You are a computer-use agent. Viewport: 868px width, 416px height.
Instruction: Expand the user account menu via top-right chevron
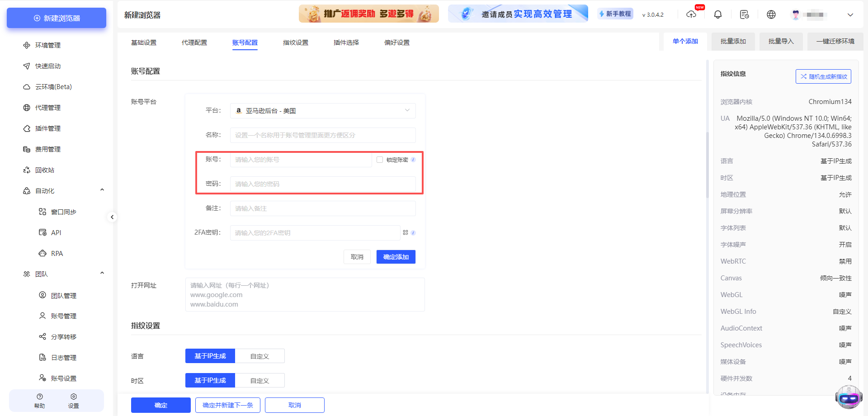pos(850,14)
